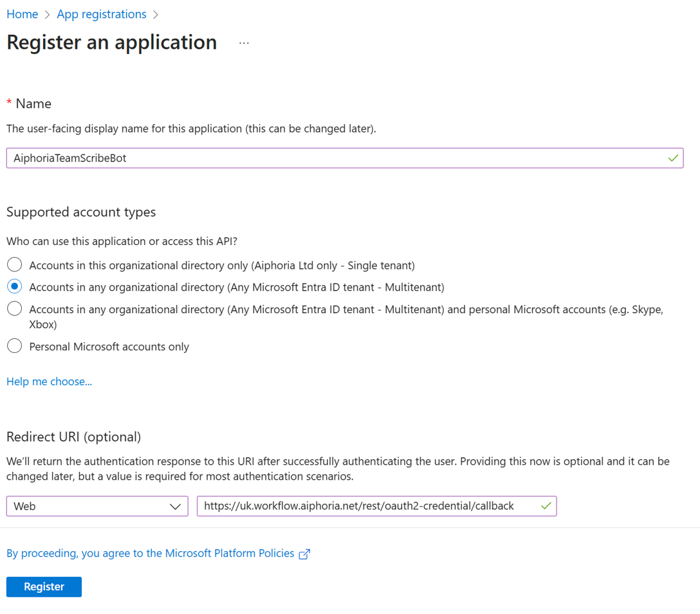Image resolution: width=700 pixels, height=614 pixels.
Task: Click the Register button
Action: (43, 586)
